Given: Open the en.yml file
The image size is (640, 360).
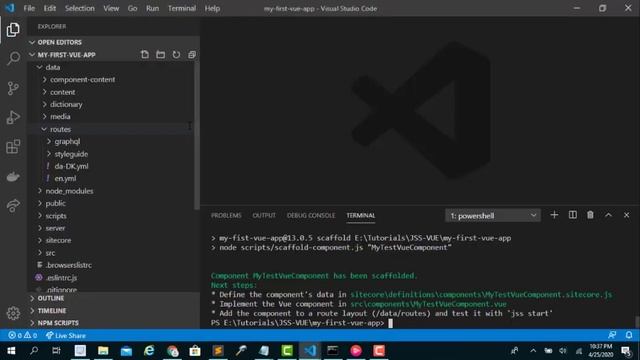Looking at the screenshot, I should coord(111,179).
